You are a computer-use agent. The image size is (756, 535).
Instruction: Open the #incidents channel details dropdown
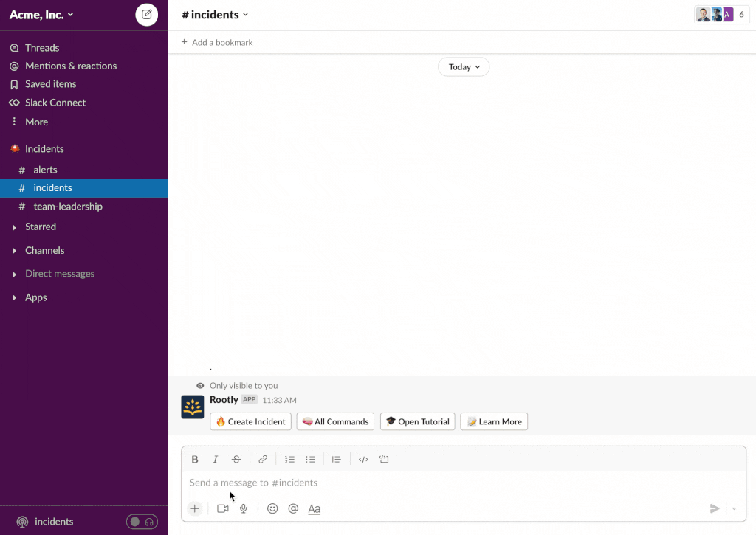[215, 15]
